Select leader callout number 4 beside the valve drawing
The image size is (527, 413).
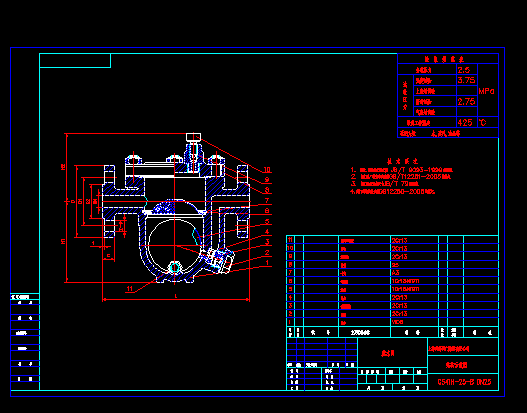click(267, 232)
